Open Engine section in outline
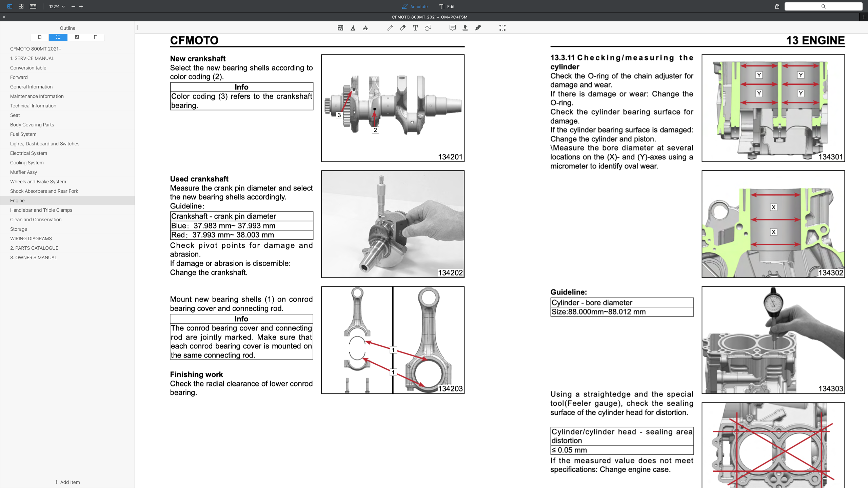The width and height of the screenshot is (868, 488). click(17, 201)
